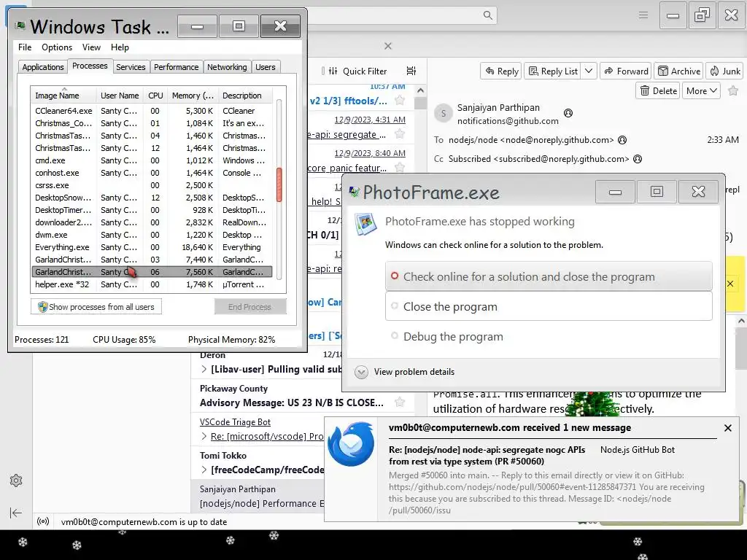
Task: Click Show processes from all users
Action: point(96,307)
